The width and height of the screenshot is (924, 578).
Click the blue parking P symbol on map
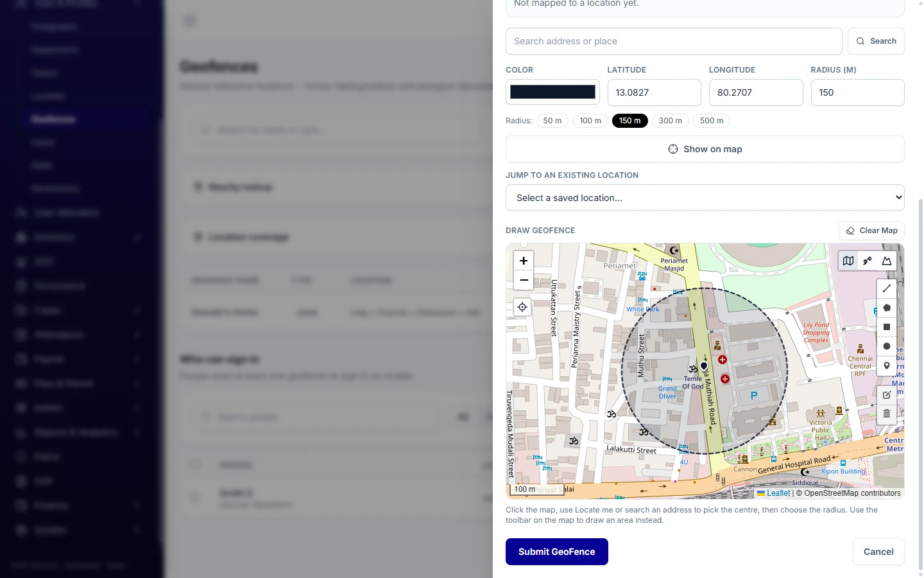pyautogui.click(x=754, y=396)
